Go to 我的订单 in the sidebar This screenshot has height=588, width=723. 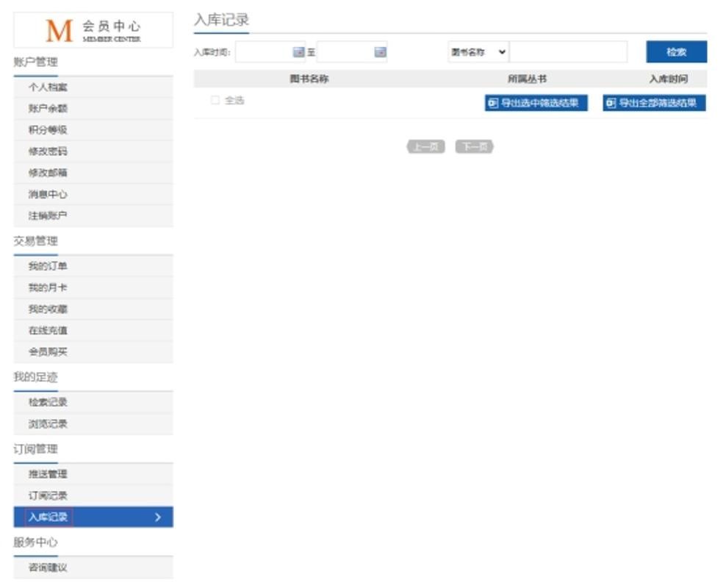[48, 266]
